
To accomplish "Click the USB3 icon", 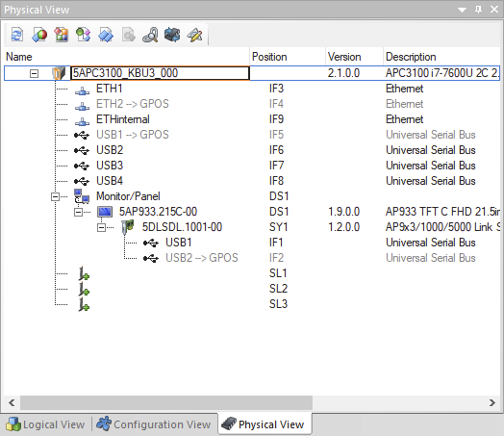I will point(82,166).
